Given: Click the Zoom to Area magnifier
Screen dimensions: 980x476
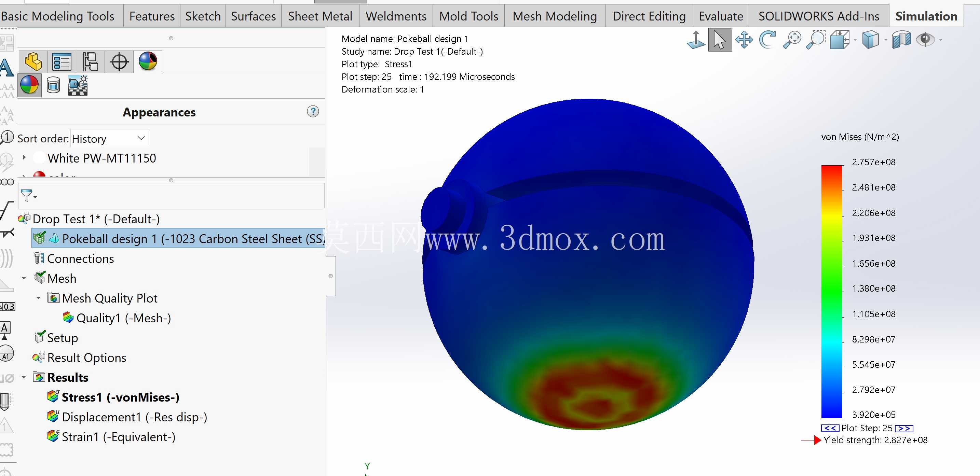Looking at the screenshot, I should click(x=816, y=40).
